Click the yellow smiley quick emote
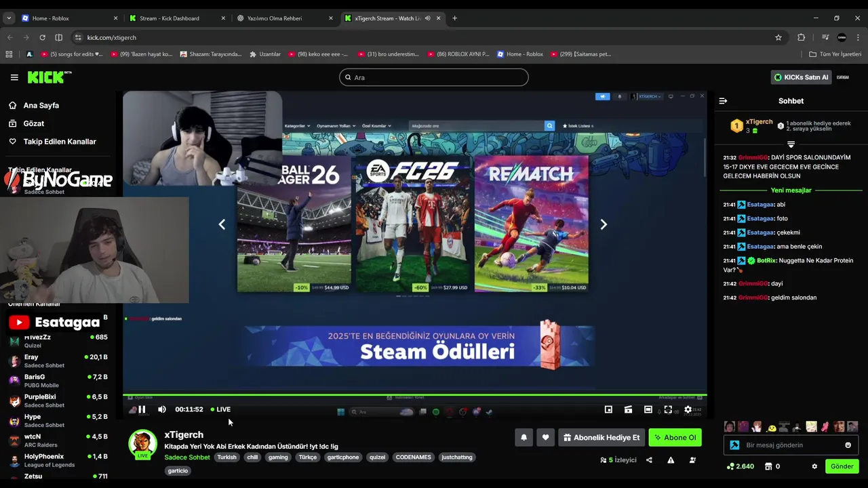 click(772, 427)
